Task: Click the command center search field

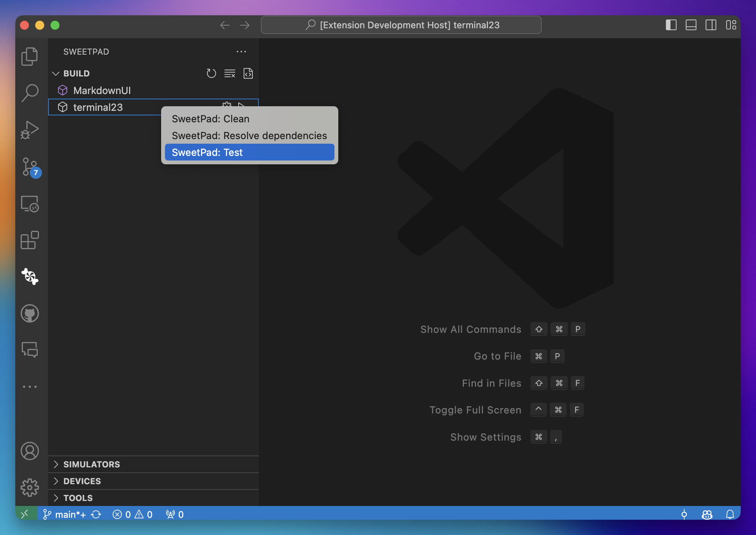Action: (x=401, y=25)
